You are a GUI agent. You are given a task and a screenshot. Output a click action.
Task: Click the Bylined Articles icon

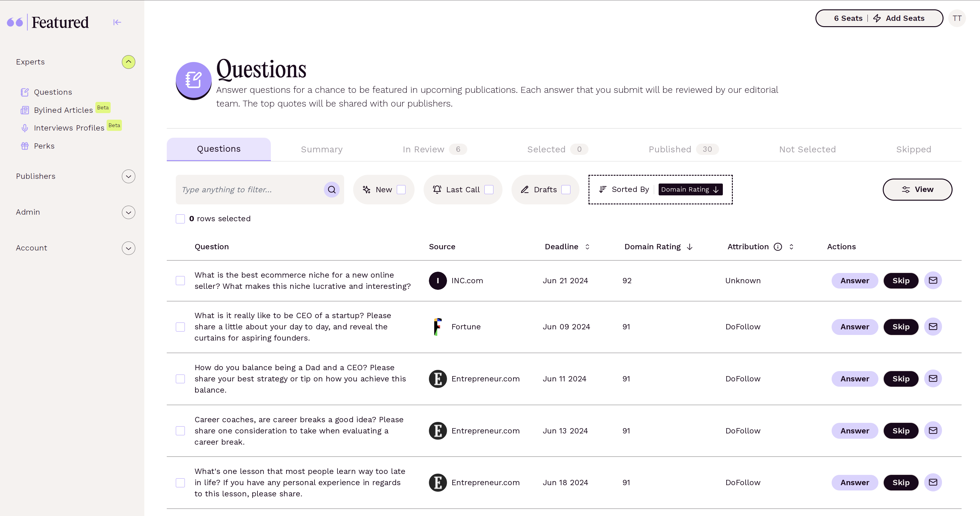pyautogui.click(x=25, y=109)
